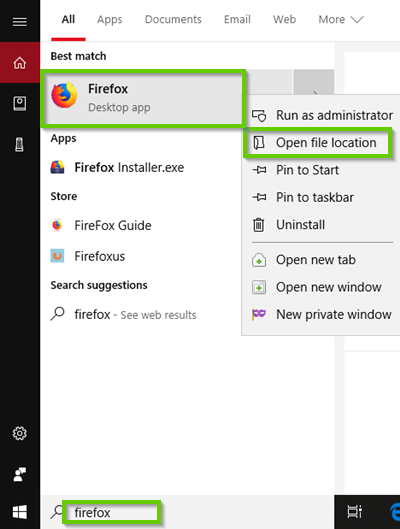Open Settings via the gear icon

(x=20, y=433)
